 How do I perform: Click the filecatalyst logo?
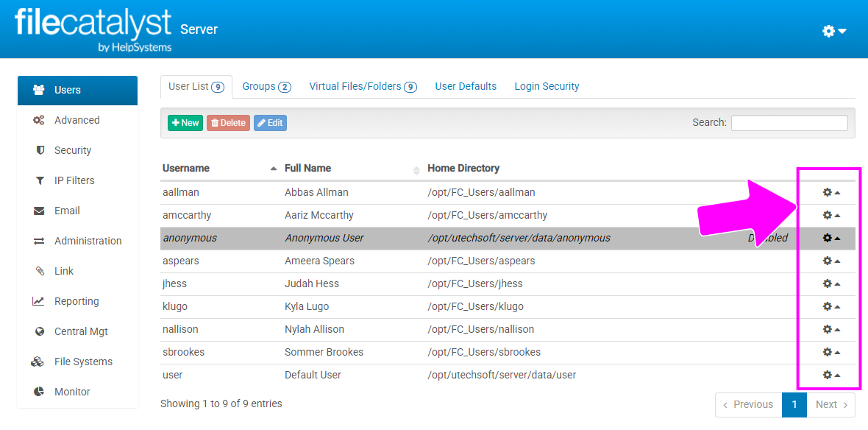click(93, 29)
